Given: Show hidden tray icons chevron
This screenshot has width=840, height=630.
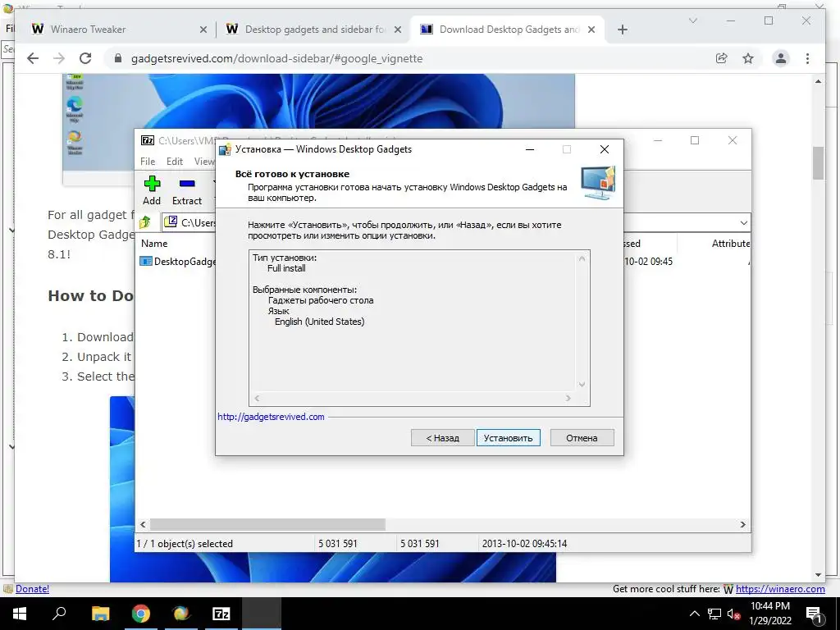Looking at the screenshot, I should tap(694, 614).
